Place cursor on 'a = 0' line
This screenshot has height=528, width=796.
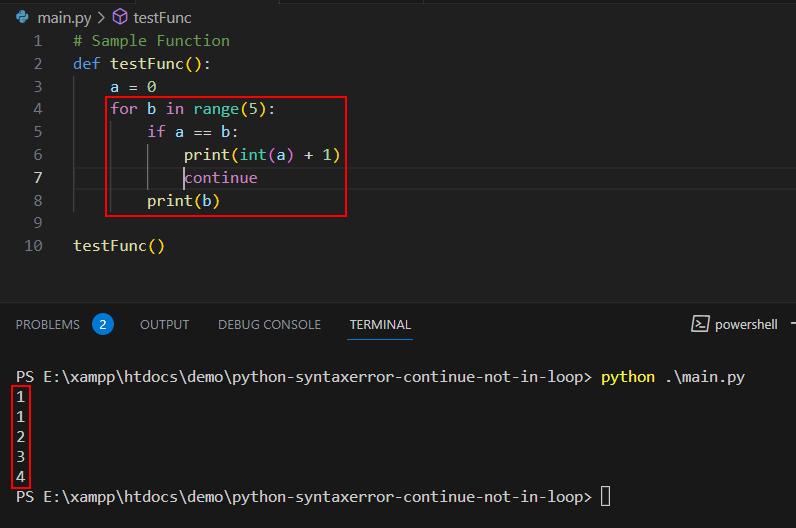[133, 87]
